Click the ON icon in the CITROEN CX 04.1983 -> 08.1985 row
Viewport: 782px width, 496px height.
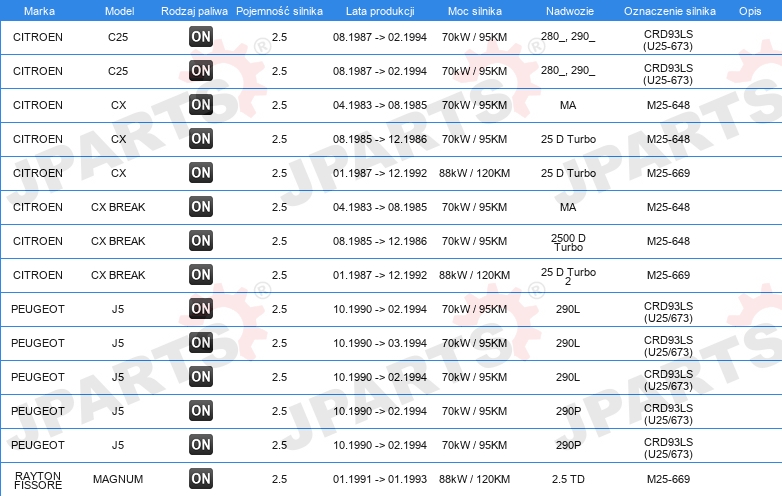(x=201, y=105)
